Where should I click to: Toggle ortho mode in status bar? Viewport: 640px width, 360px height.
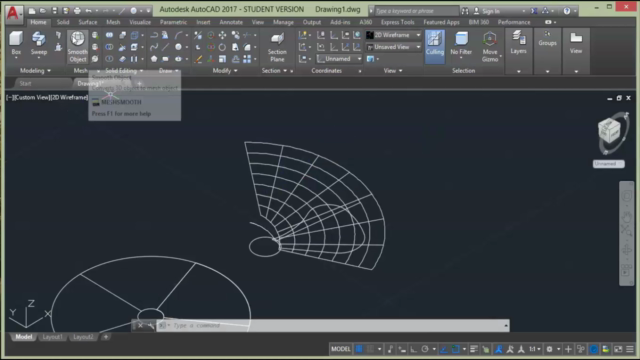pos(413,349)
